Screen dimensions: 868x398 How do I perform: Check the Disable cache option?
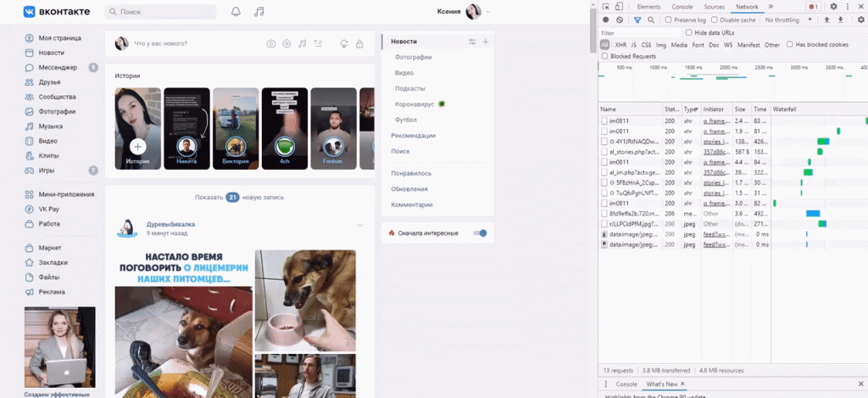pyautogui.click(x=714, y=20)
